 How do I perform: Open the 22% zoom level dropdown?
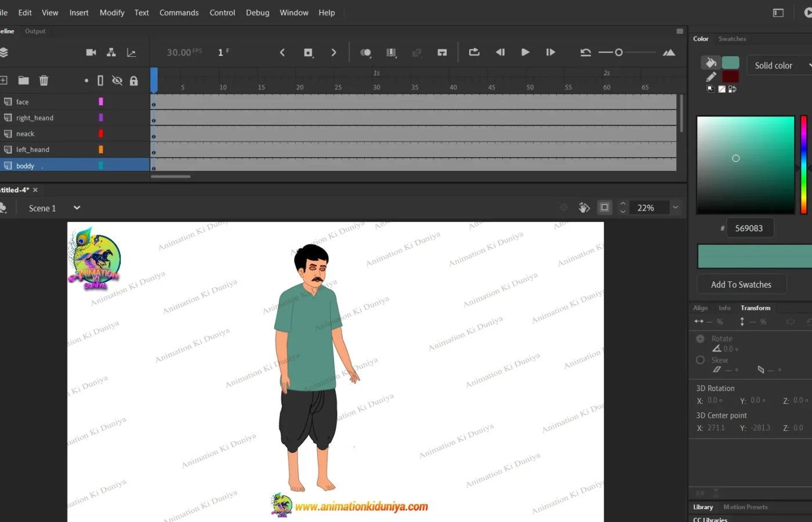pos(675,208)
